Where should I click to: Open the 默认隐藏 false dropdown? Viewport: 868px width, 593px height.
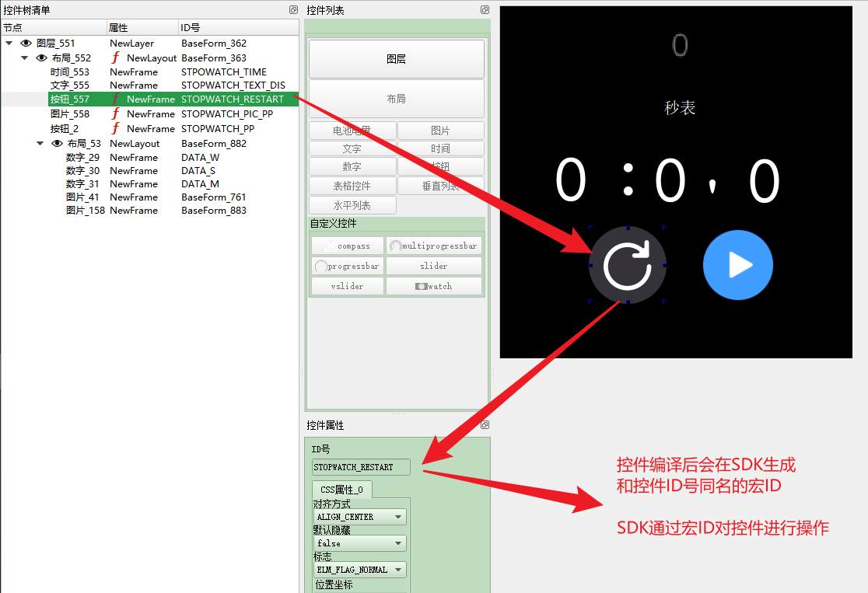pos(359,543)
